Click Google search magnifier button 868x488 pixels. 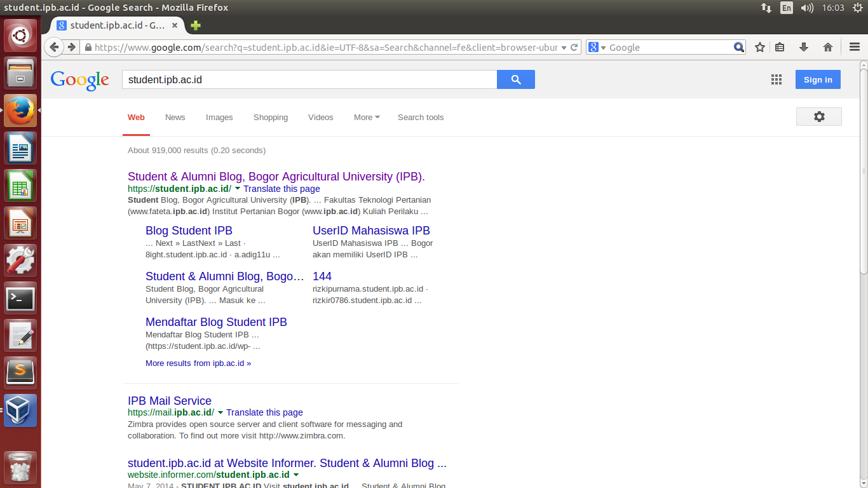[516, 79]
